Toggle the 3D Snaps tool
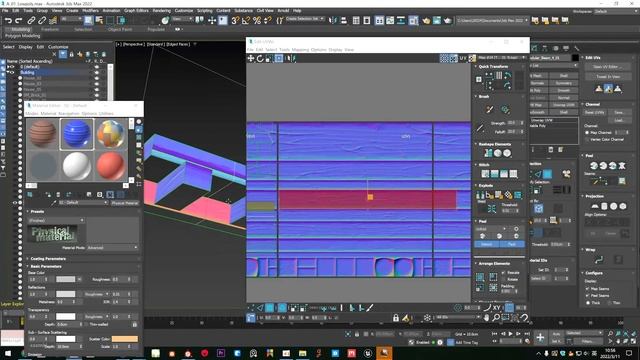The image size is (640, 360). click(x=235, y=20)
